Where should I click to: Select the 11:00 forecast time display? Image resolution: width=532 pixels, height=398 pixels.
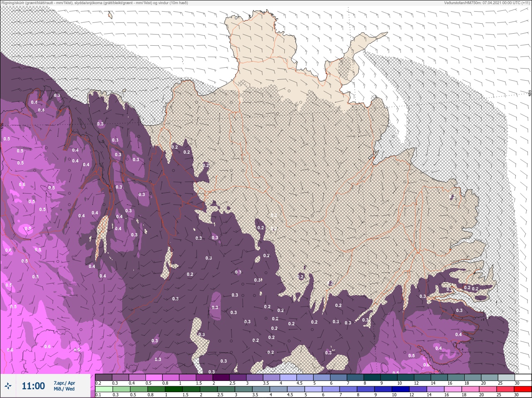33,386
